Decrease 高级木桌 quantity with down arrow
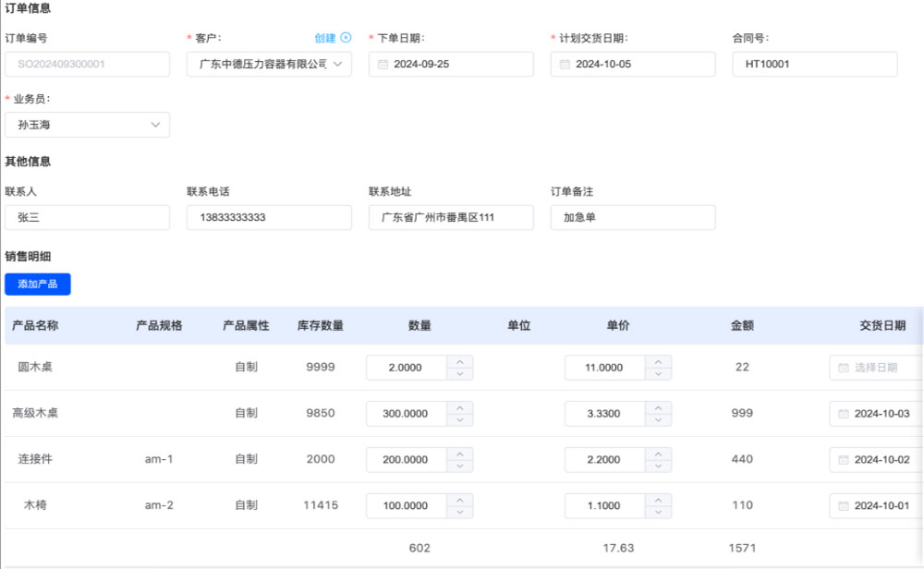The height and width of the screenshot is (569, 924). [x=460, y=420]
